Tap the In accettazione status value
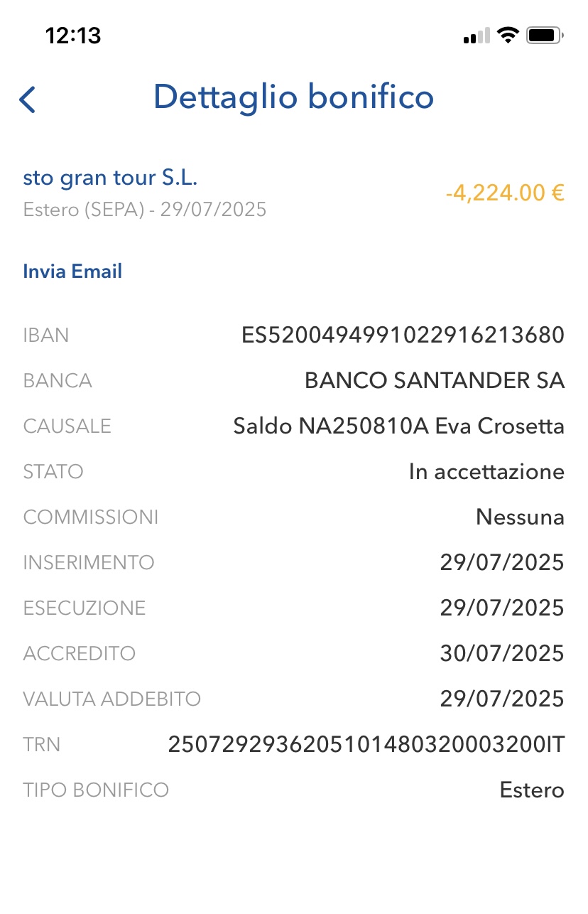The image size is (588, 914). click(486, 472)
